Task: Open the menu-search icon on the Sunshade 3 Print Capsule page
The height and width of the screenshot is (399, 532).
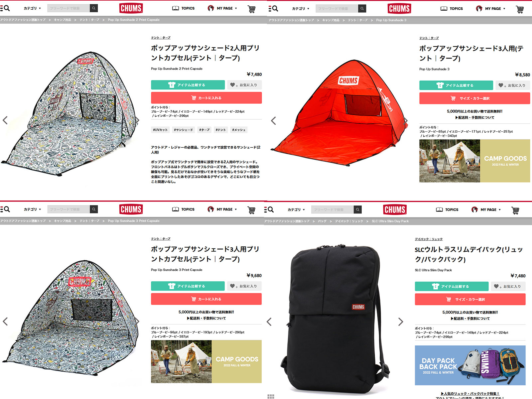Action: click(5, 209)
